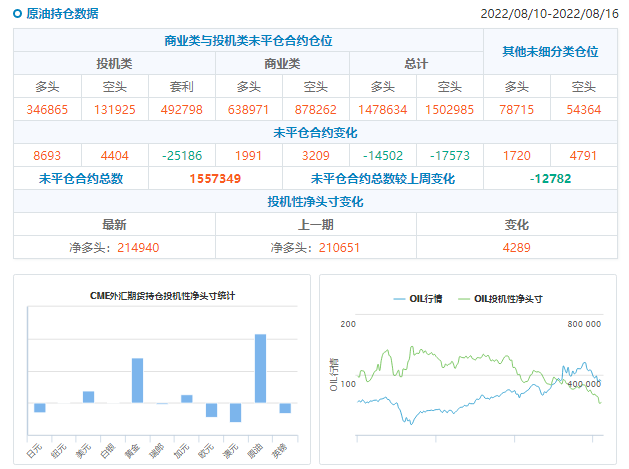Click the circle icon beside 原油持仓数据 title

pos(18,15)
